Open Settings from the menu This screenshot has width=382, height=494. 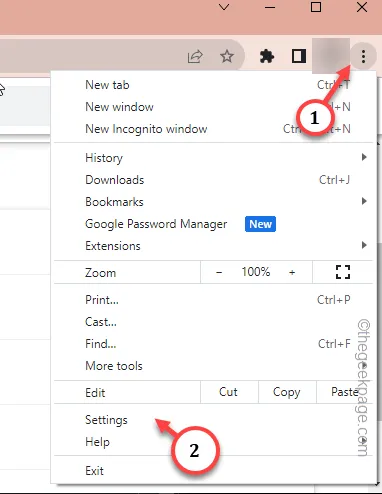213,420
